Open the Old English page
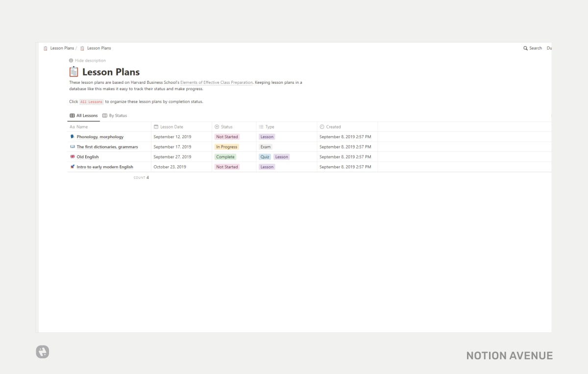This screenshot has height=374, width=588. [88, 157]
